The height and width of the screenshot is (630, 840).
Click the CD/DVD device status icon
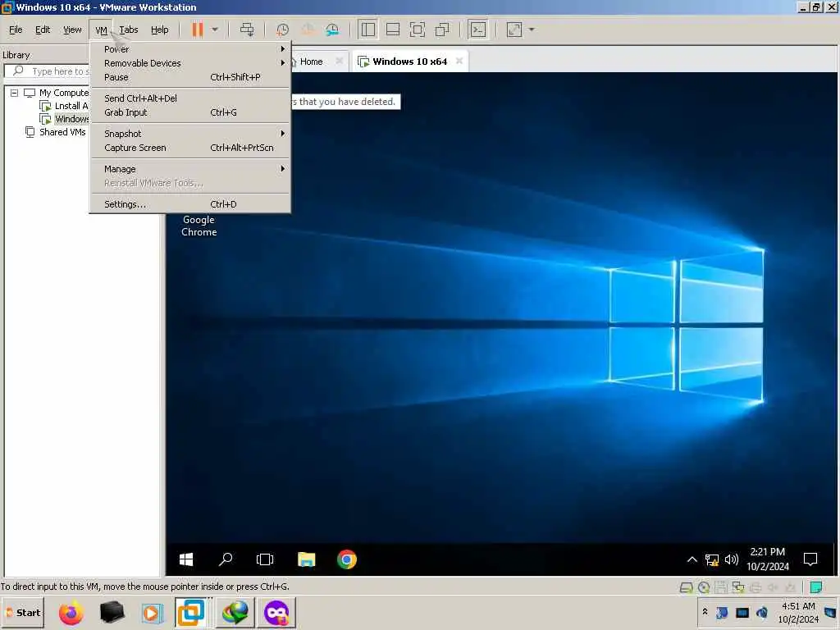pyautogui.click(x=704, y=587)
